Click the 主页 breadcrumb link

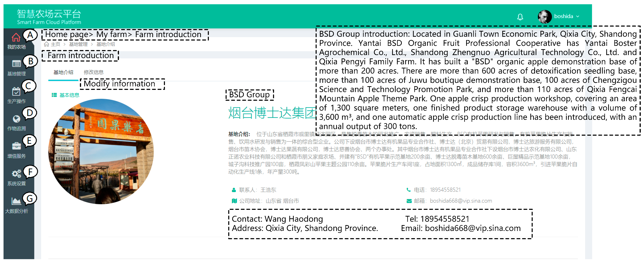(x=56, y=44)
